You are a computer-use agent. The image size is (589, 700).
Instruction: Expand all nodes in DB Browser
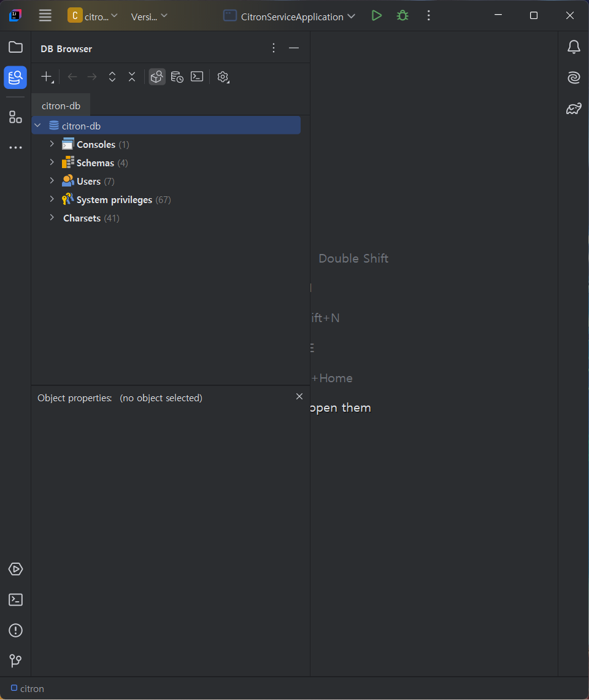(x=112, y=77)
